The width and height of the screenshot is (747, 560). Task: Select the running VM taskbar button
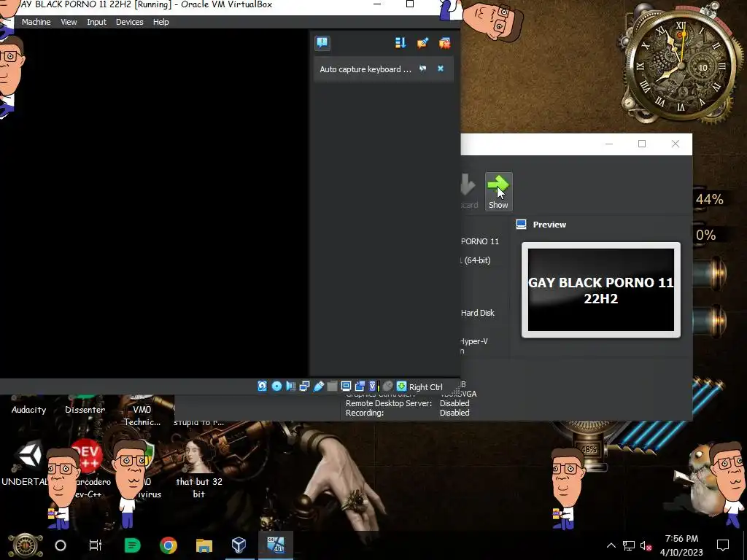coord(275,545)
